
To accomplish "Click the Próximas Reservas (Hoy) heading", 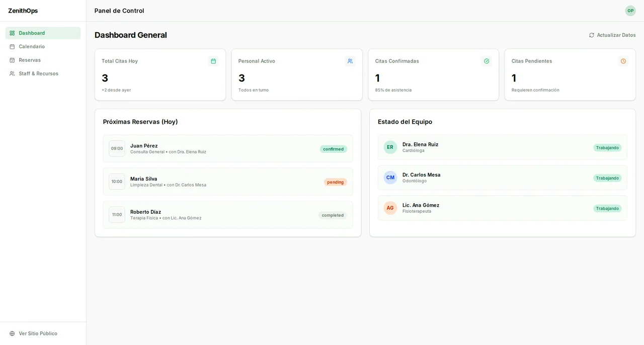I will click(140, 122).
